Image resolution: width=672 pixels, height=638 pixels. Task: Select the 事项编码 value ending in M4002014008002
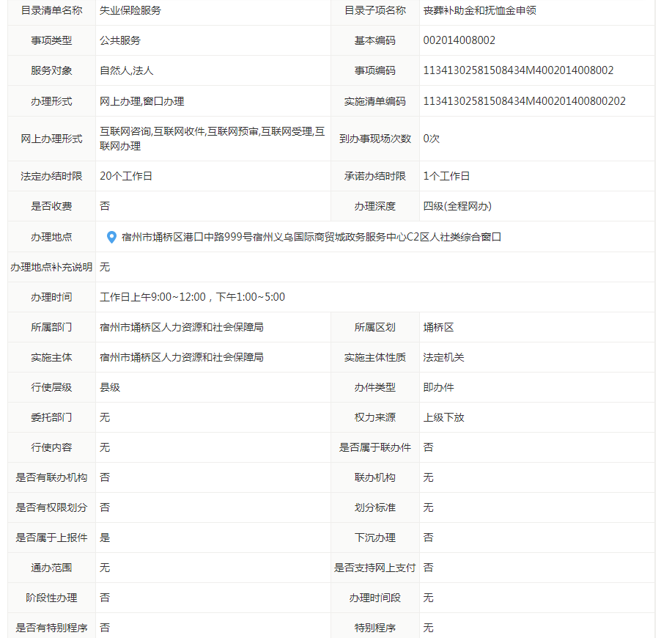click(518, 70)
